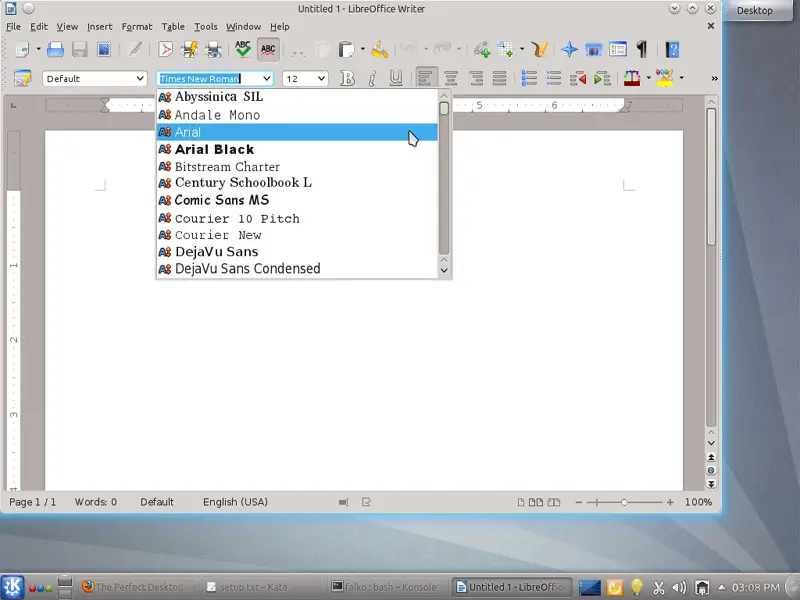Toggle Bullets list icon
This screenshot has height=600, width=800.
[554, 79]
